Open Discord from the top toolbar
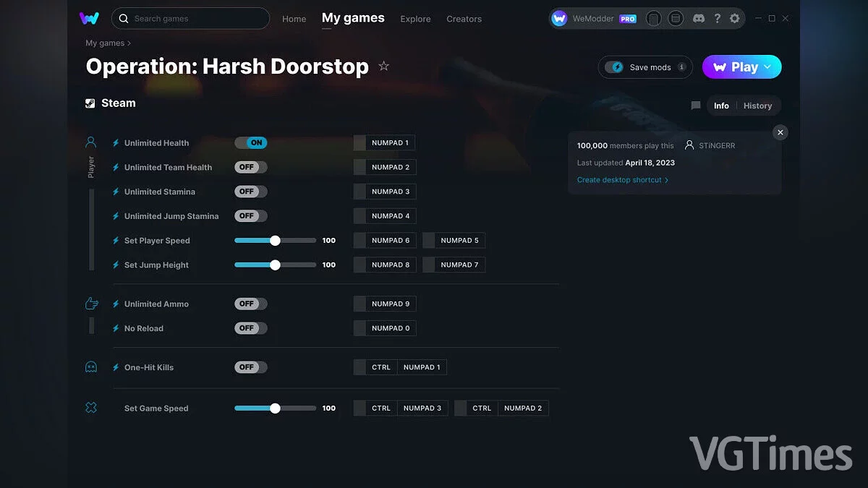The width and height of the screenshot is (868, 488). click(698, 18)
